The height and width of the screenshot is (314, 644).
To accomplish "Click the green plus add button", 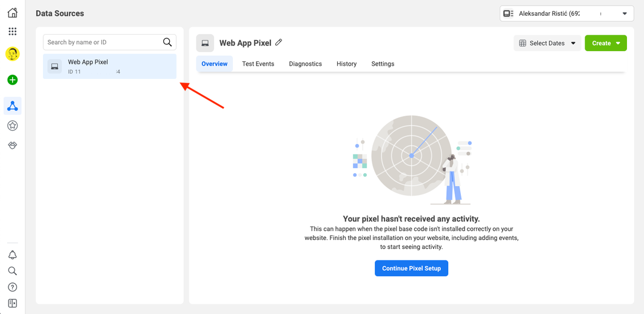I will pyautogui.click(x=12, y=80).
